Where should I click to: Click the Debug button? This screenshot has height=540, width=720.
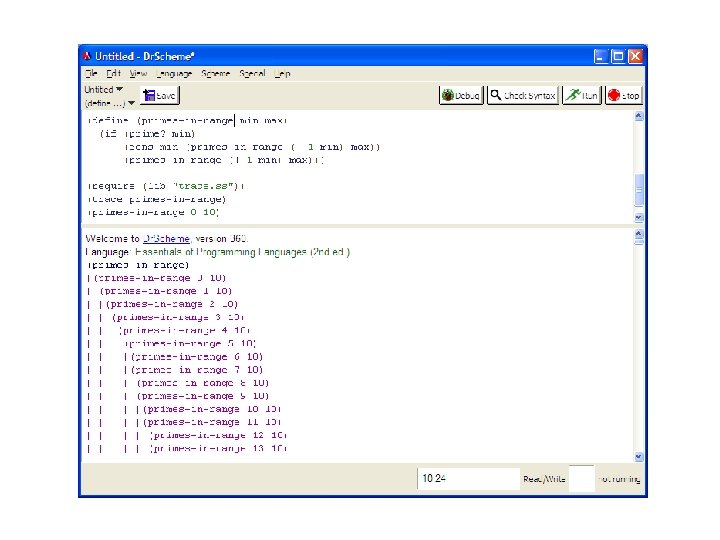(x=461, y=96)
